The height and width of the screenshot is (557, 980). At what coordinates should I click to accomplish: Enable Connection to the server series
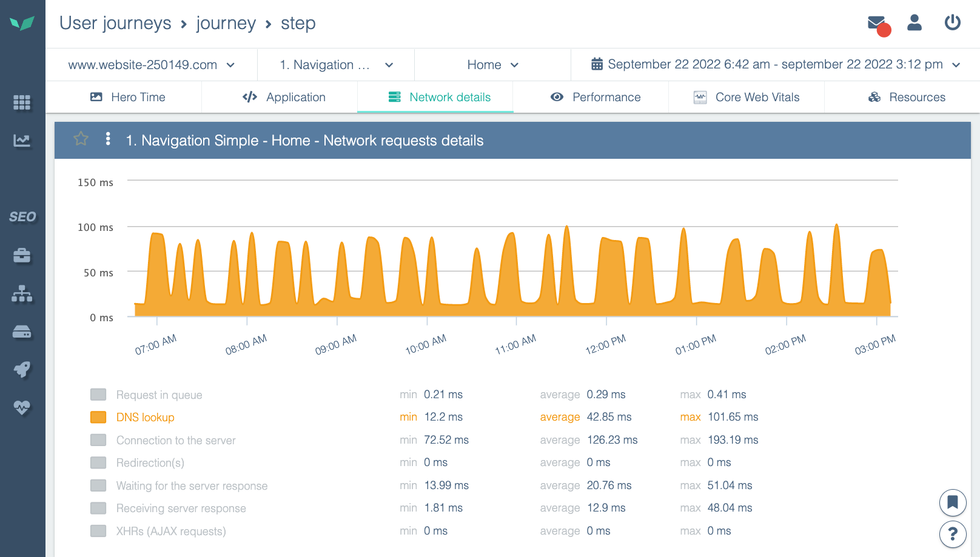point(98,440)
